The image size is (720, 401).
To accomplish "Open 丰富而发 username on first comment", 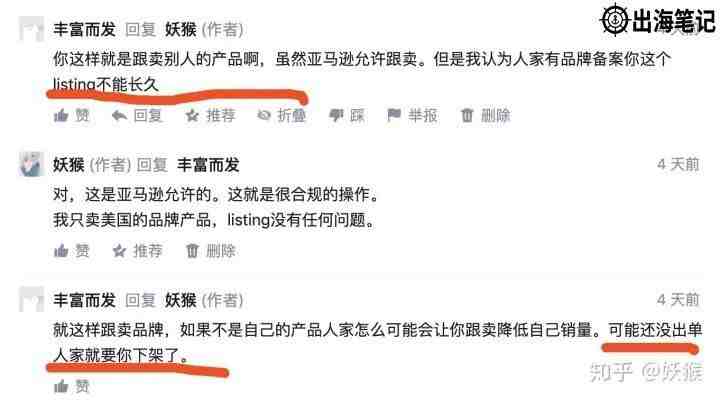I will click(x=84, y=29).
